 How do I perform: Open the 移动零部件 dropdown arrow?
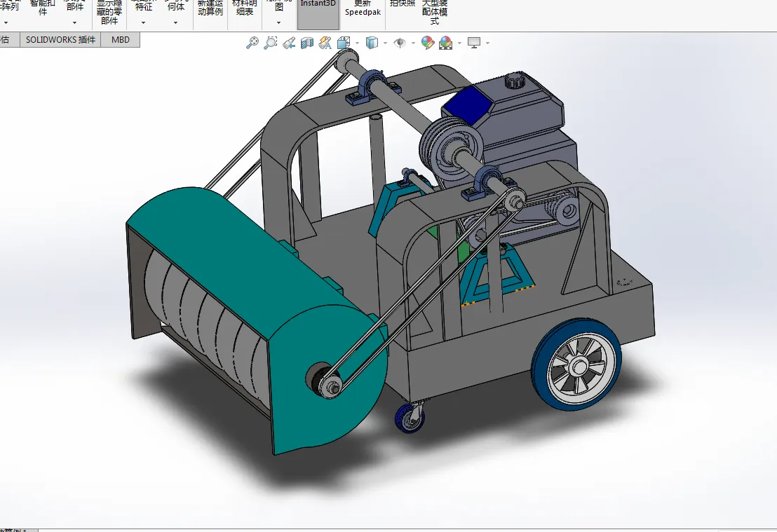tap(74, 23)
